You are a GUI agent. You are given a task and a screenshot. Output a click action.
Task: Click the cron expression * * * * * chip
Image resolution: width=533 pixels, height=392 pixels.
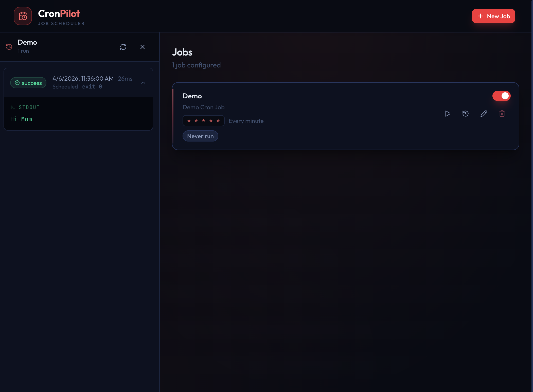coord(204,121)
